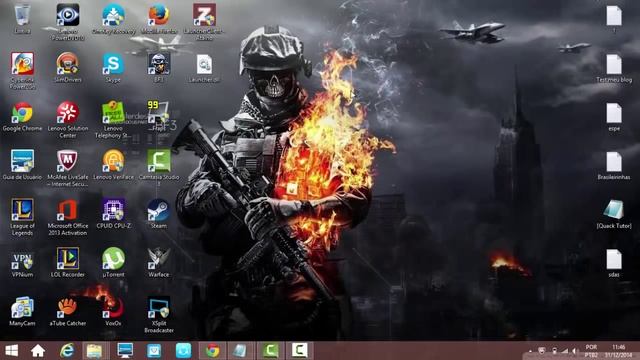This screenshot has height=360, width=640.
Task: Open the Windows Store taskbar icon
Action: 154,350
